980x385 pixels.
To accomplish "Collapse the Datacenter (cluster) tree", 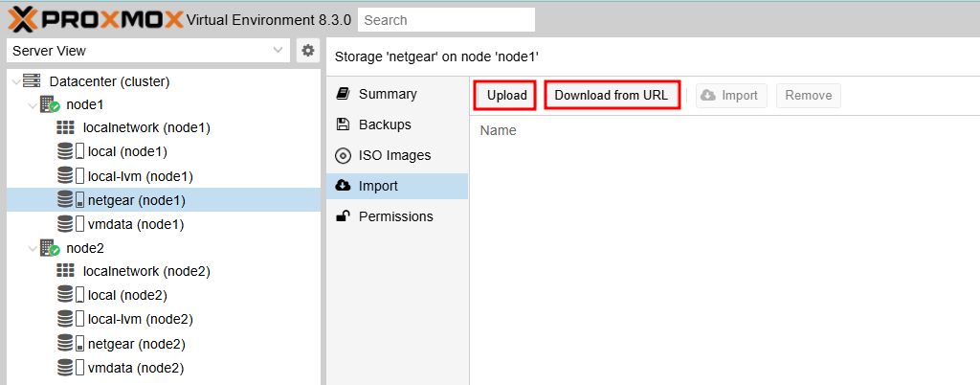I will [x=15, y=81].
